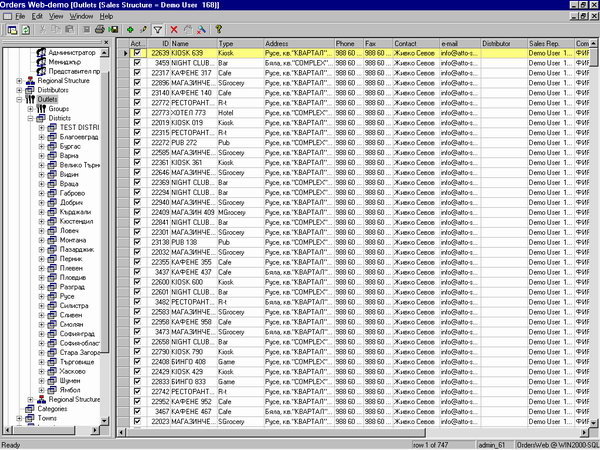Click the row selector for KIOSK 639
The image size is (600, 450).
(x=123, y=53)
